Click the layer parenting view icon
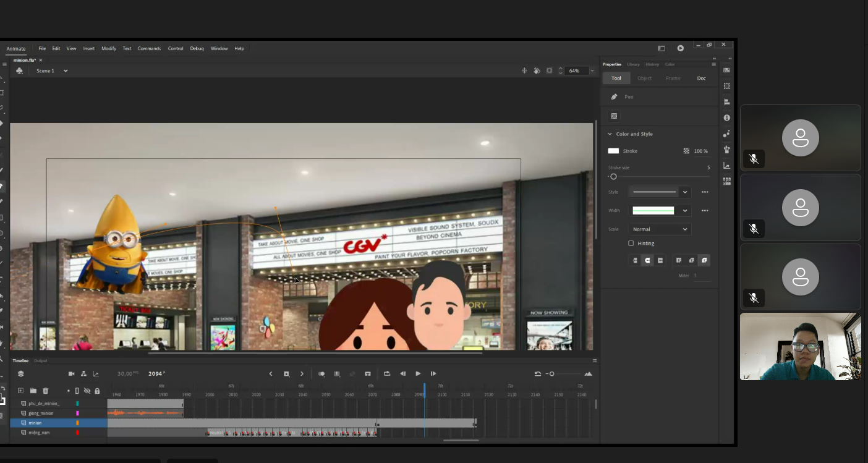 point(83,373)
